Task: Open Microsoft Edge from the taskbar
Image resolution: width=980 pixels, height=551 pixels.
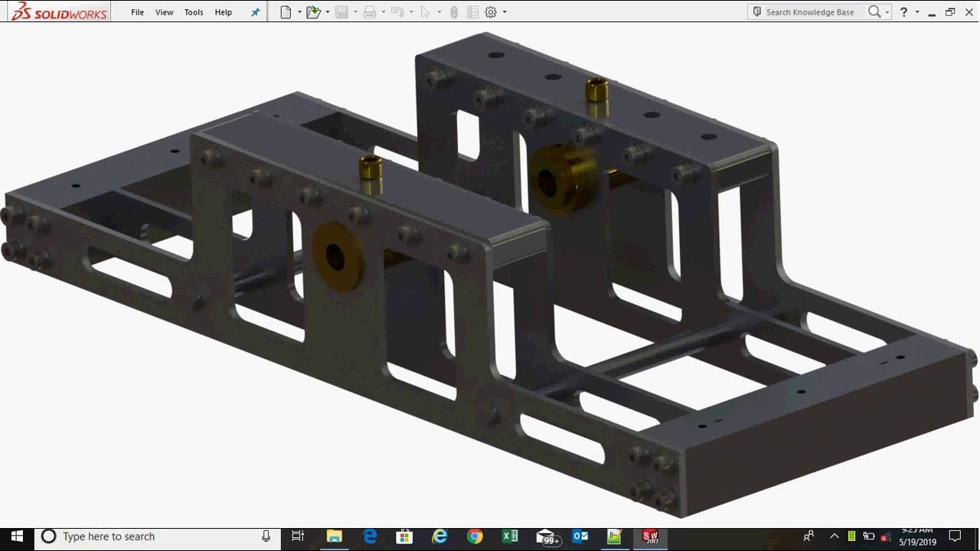Action: 370,536
